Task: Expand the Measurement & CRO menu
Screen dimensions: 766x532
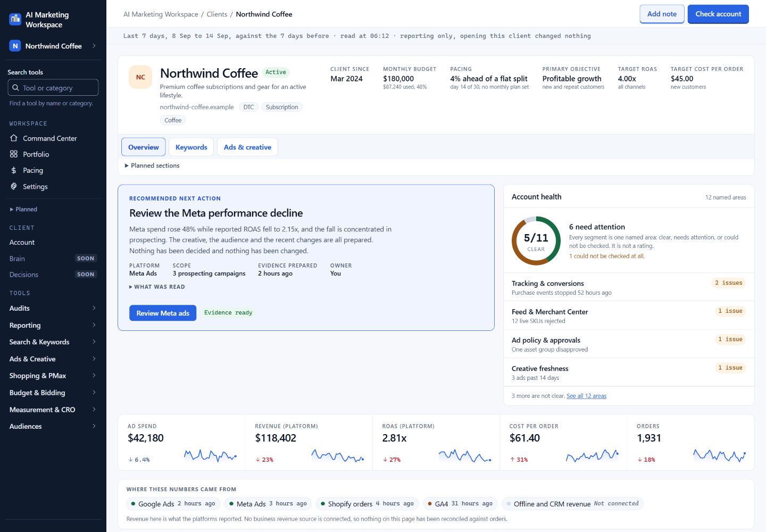Action: click(x=53, y=410)
